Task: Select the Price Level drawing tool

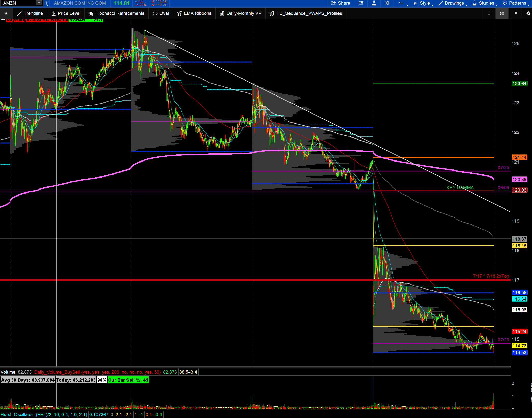Action: (66, 13)
